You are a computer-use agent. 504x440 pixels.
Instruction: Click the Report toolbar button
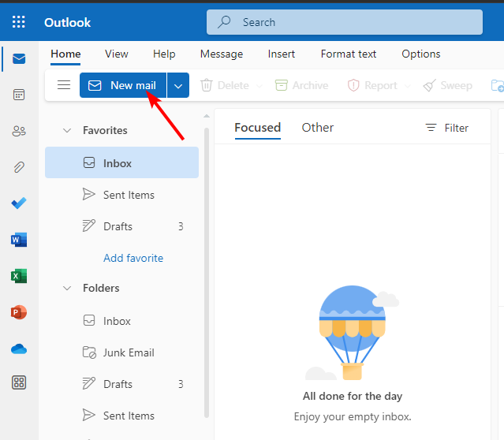(x=372, y=85)
